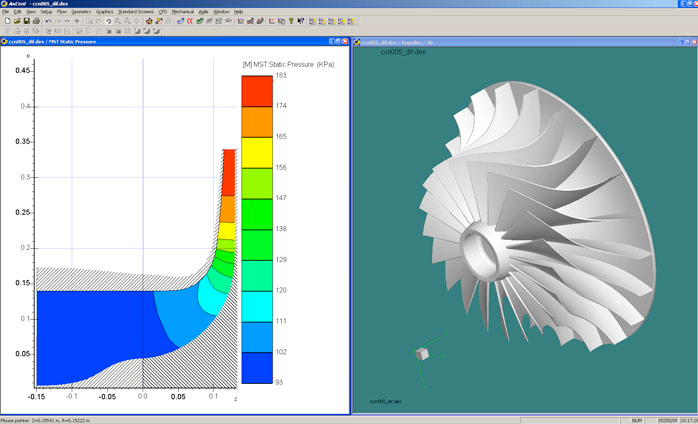Print the current view with the printer icon
The width and height of the screenshot is (698, 424).
(x=36, y=21)
